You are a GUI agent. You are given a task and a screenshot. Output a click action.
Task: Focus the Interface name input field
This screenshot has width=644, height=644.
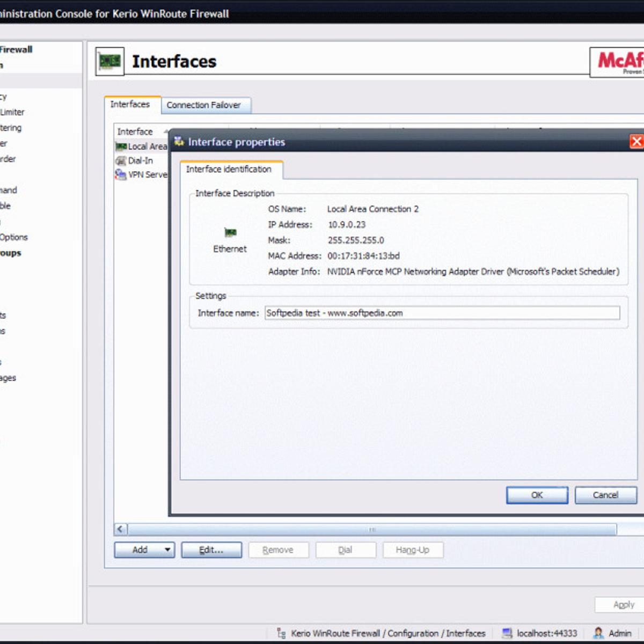coord(442,313)
